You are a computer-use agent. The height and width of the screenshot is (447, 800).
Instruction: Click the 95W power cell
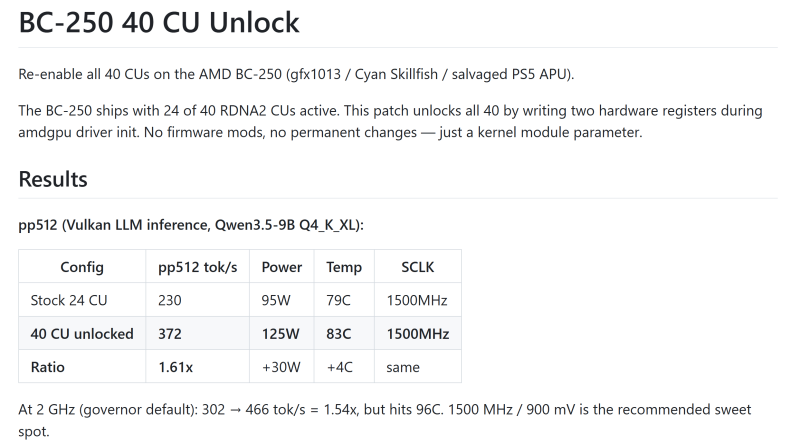click(282, 300)
